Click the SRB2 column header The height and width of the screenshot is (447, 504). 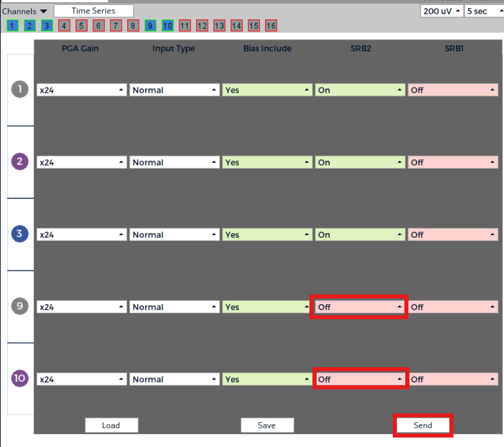click(x=361, y=48)
